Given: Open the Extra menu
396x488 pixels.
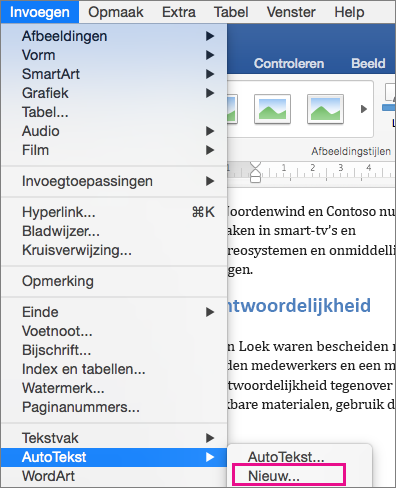Looking at the screenshot, I should (x=179, y=12).
